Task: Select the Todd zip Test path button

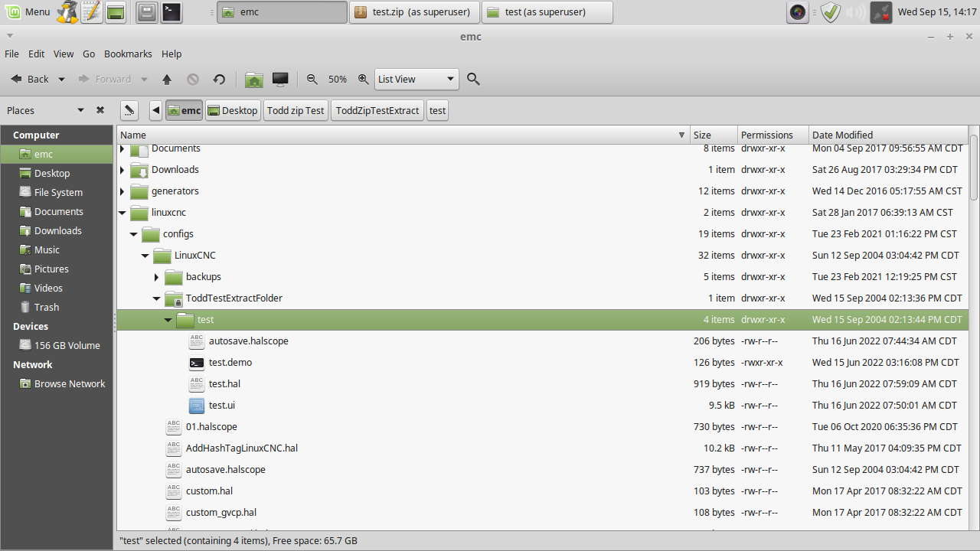Action: [x=296, y=110]
